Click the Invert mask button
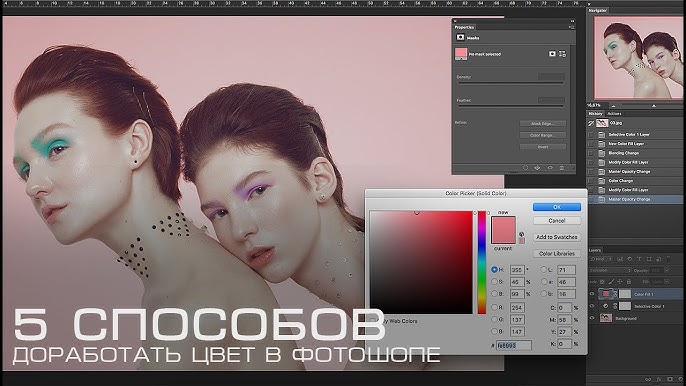The image size is (686, 386). tap(542, 147)
